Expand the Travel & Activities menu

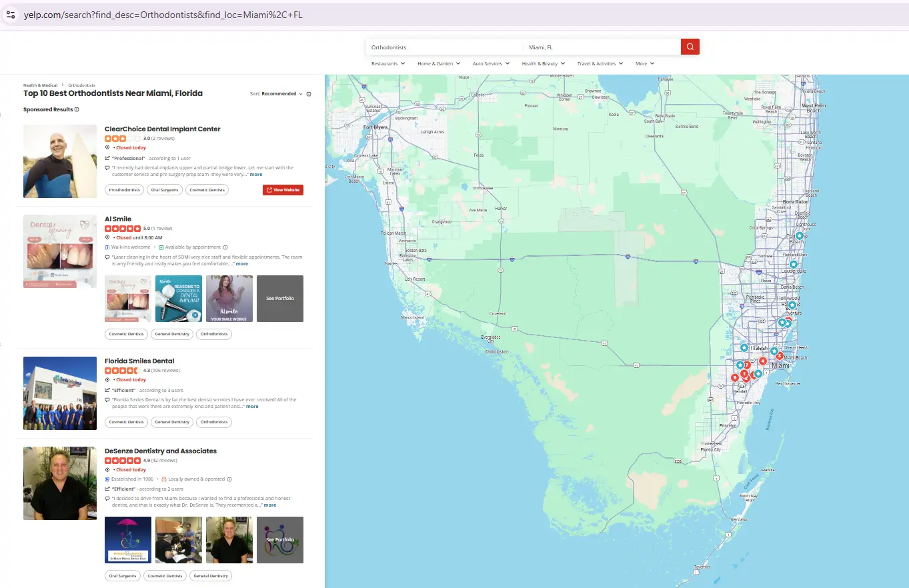pos(600,63)
